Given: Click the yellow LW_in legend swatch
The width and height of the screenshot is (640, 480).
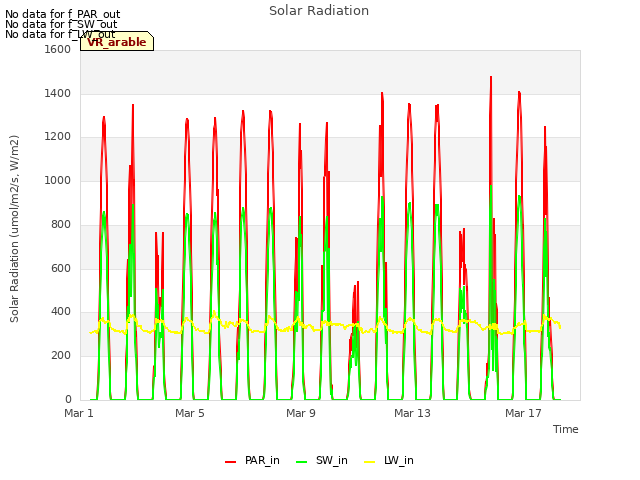Looking at the screenshot, I should (369, 462).
